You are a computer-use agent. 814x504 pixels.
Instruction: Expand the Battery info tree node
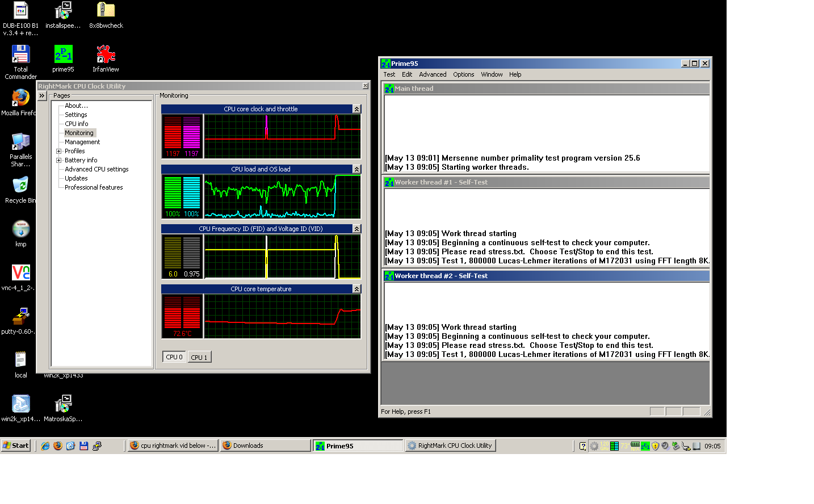pyautogui.click(x=58, y=160)
